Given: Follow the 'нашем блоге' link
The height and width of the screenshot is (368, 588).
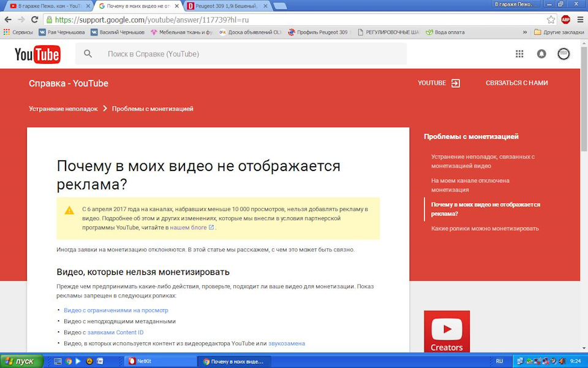Looking at the screenshot, I should (x=188, y=227).
